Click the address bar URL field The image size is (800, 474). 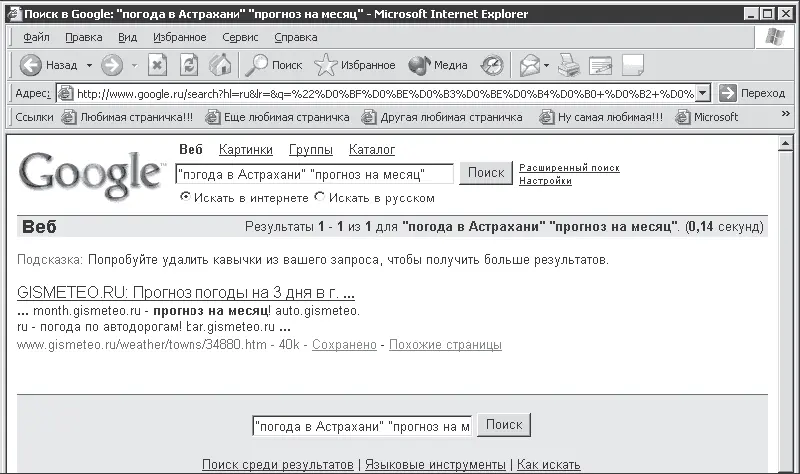click(385, 93)
